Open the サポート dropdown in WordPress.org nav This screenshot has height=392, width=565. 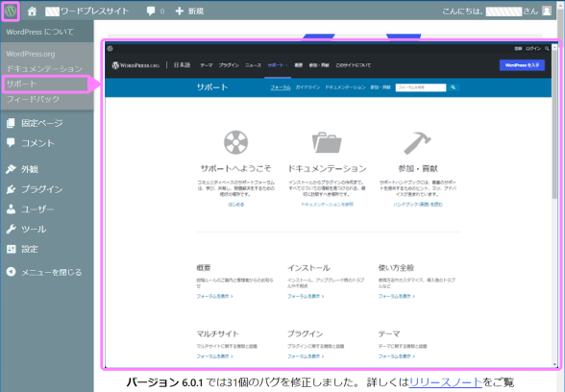pos(277,65)
